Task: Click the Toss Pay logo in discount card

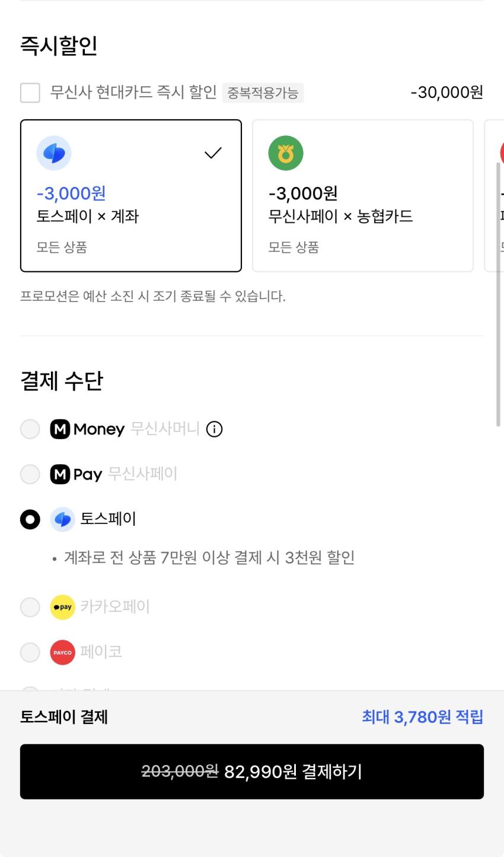Action: 54,153
